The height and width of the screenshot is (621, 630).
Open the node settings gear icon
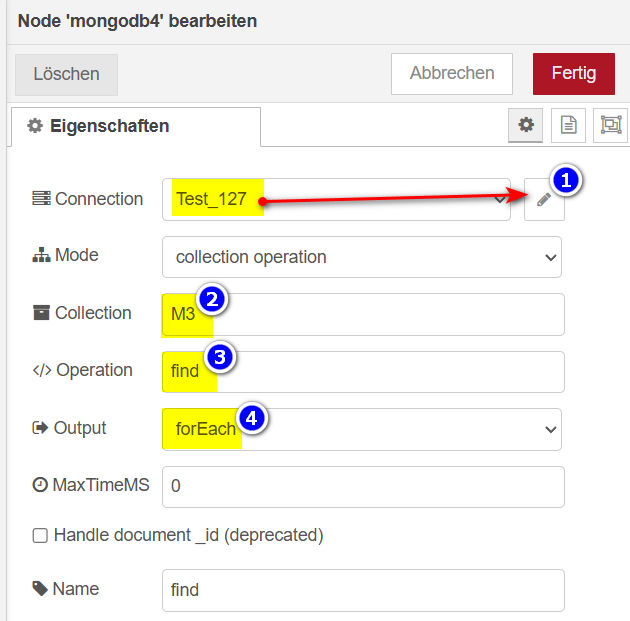[526, 125]
